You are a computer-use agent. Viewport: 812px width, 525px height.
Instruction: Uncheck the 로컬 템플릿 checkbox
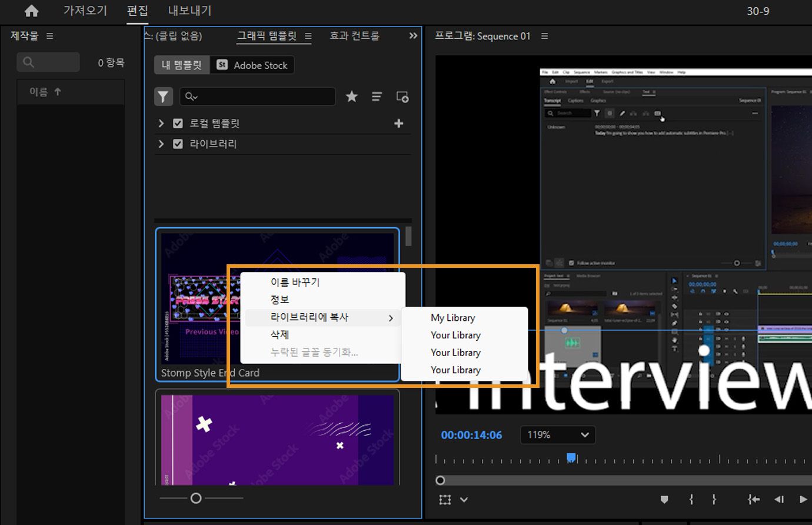pos(178,123)
